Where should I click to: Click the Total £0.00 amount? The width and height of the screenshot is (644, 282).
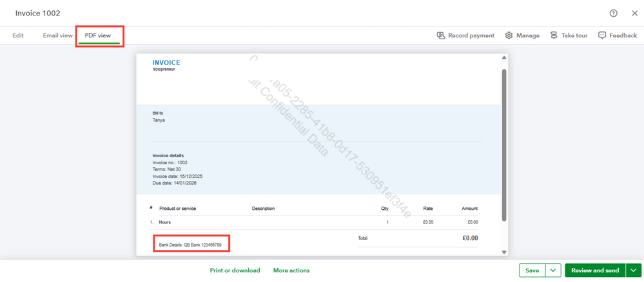click(x=470, y=238)
